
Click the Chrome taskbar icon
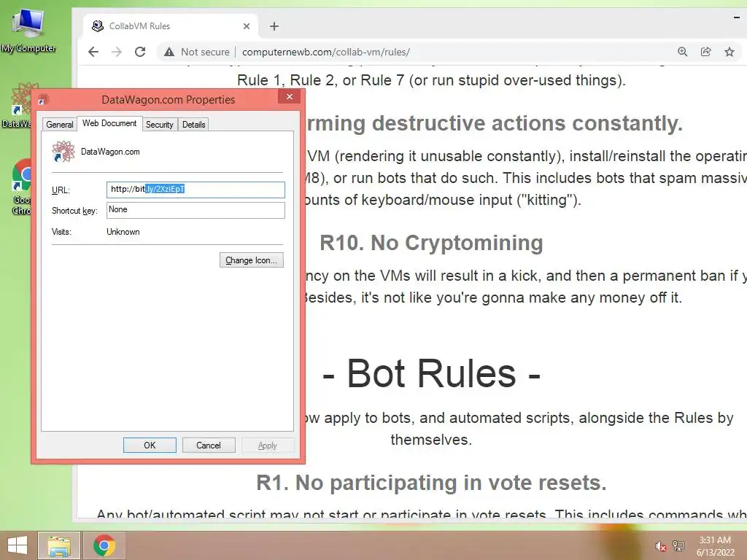(x=104, y=545)
